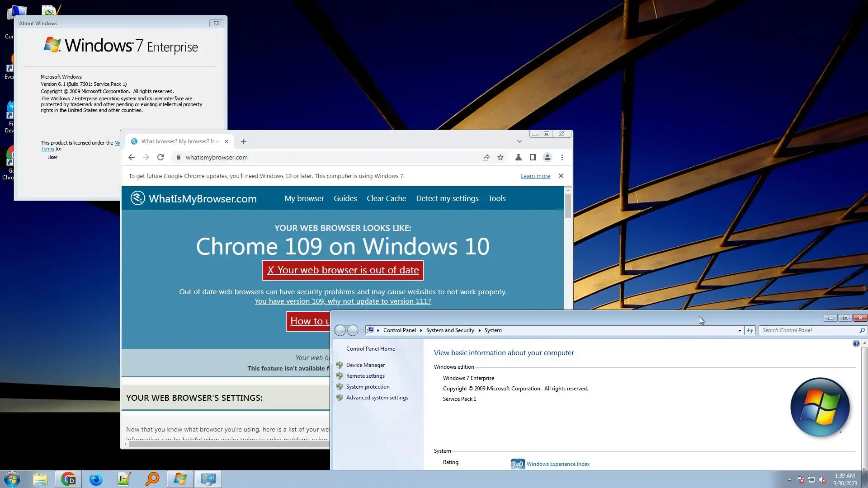Viewport: 868px width, 488px height.
Task: Open the Control Panel address bar dropdown
Action: [x=740, y=330]
